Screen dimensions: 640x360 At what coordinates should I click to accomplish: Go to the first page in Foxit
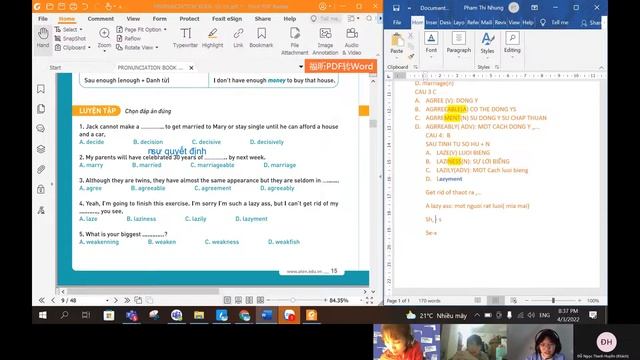(42, 300)
